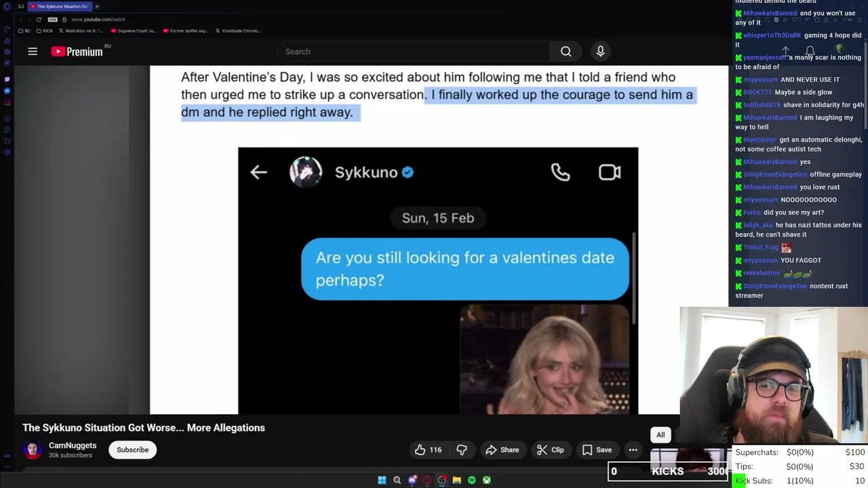Click Furiro's did you see my art message
This screenshot has width=868, height=488.
[x=780, y=212]
